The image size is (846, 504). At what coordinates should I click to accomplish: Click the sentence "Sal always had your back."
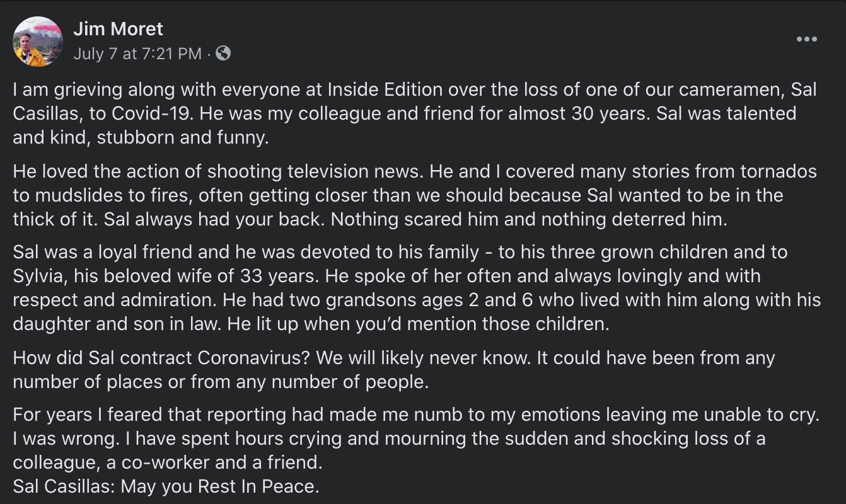pyautogui.click(x=214, y=219)
